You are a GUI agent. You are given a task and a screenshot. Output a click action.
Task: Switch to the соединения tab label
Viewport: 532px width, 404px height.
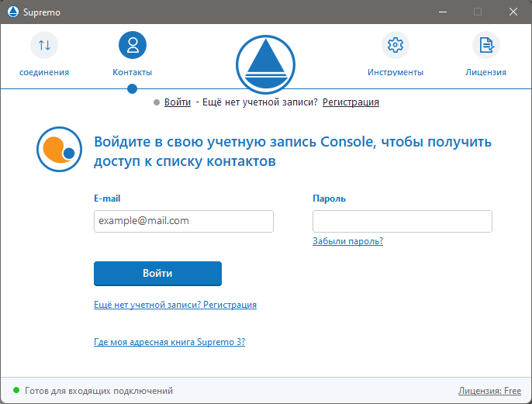point(44,72)
